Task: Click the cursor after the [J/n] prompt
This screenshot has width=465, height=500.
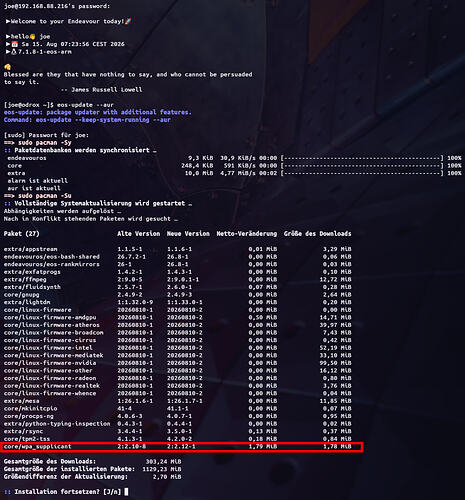Action: (126, 492)
